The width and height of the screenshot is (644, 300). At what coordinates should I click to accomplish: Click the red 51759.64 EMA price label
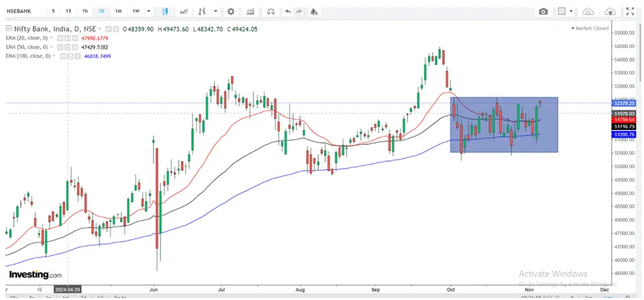coord(624,120)
